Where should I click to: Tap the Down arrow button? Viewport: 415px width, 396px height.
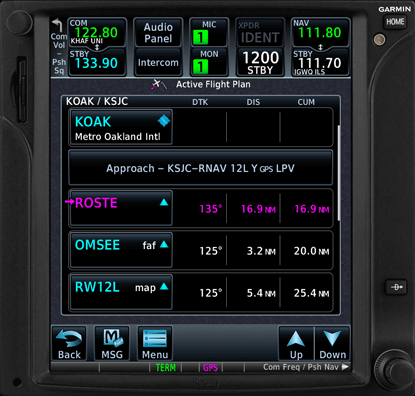click(332, 343)
